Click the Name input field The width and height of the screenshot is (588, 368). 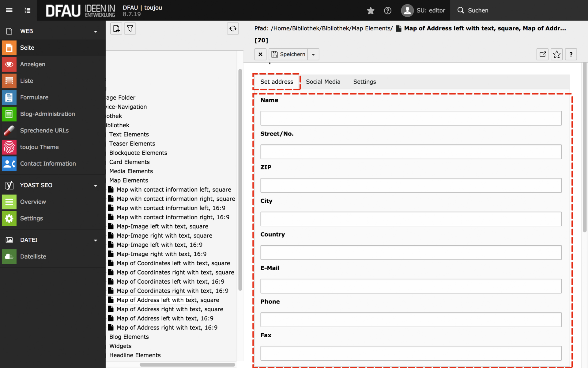pyautogui.click(x=411, y=118)
